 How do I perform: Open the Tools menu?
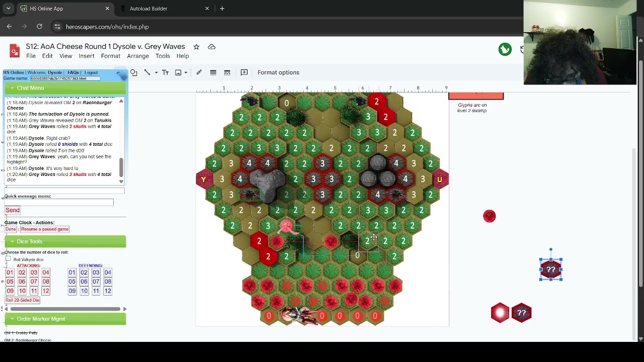(x=163, y=56)
